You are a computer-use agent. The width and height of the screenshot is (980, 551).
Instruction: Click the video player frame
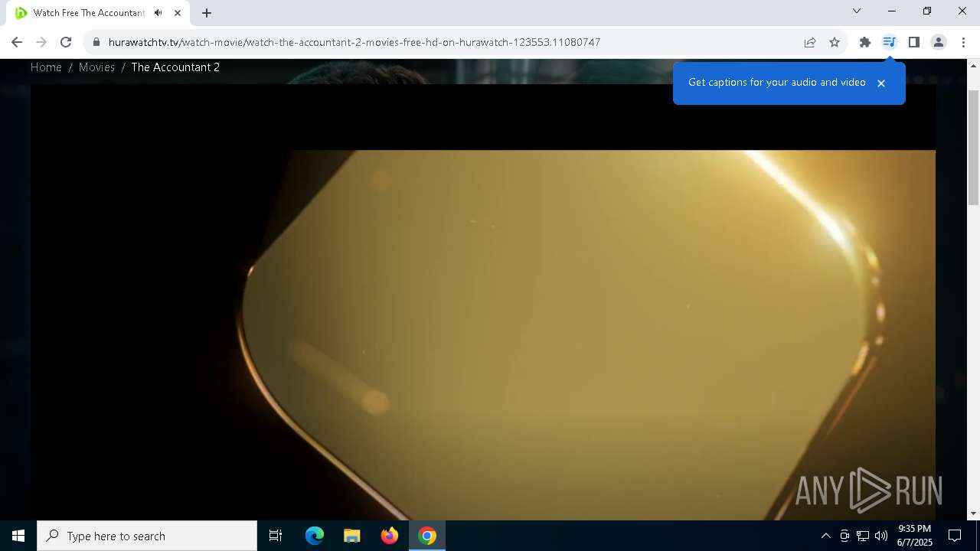point(483,302)
